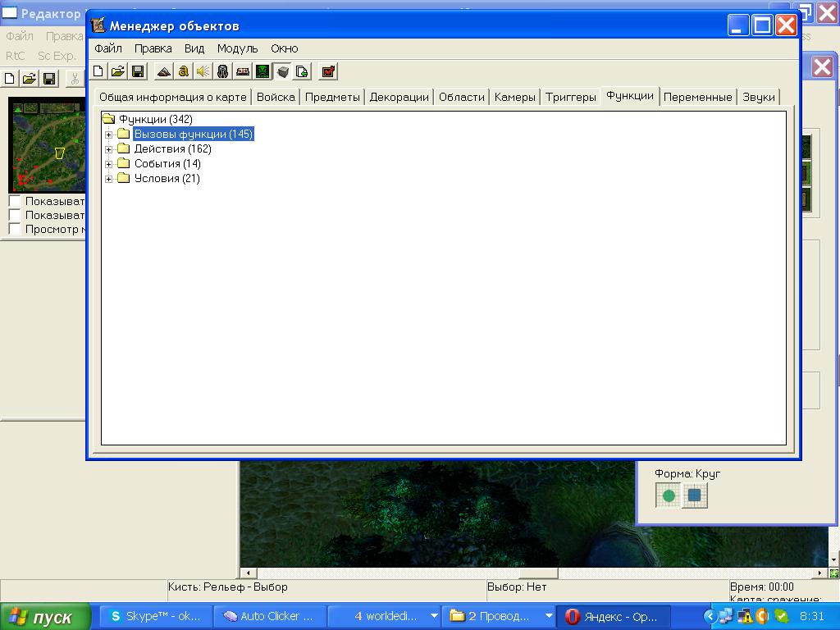The width and height of the screenshot is (840, 630).
Task: Switch to Общая информация о карте tab
Action: point(172,97)
